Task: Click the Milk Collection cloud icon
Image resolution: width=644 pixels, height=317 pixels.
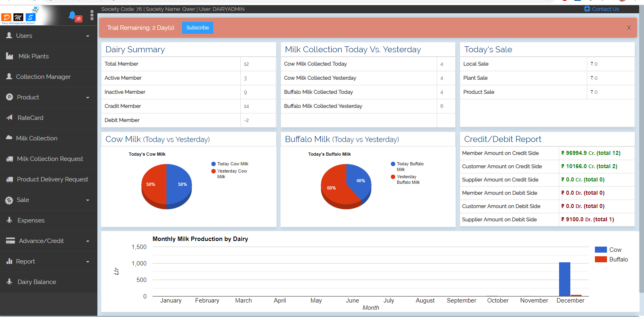Action: click(9, 138)
